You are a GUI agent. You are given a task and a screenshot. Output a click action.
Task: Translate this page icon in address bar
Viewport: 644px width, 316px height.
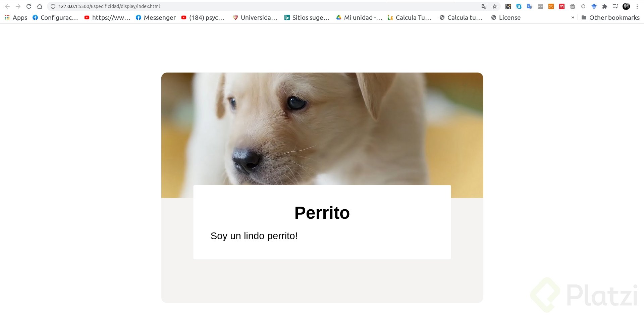484,6
